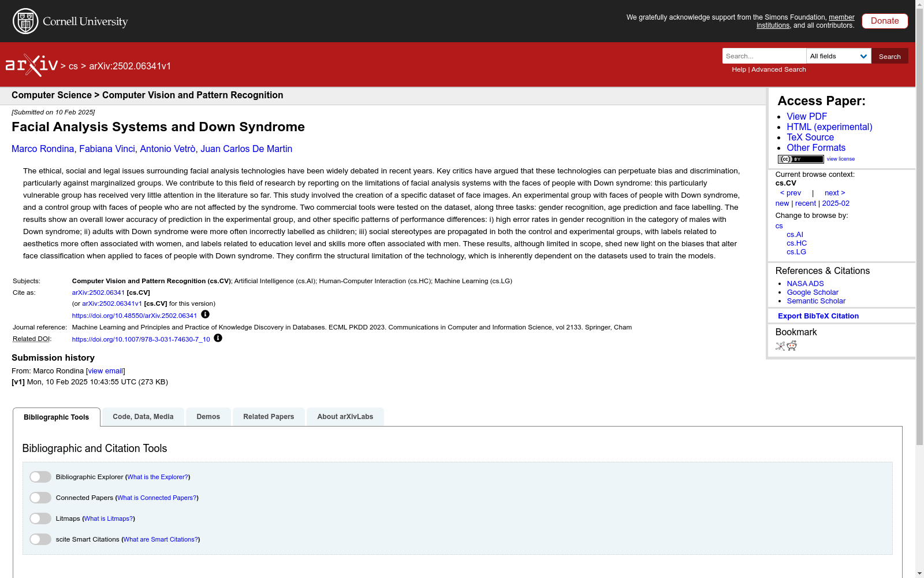This screenshot has width=924, height=578.
Task: Open the Help link under search
Action: pyautogui.click(x=739, y=69)
